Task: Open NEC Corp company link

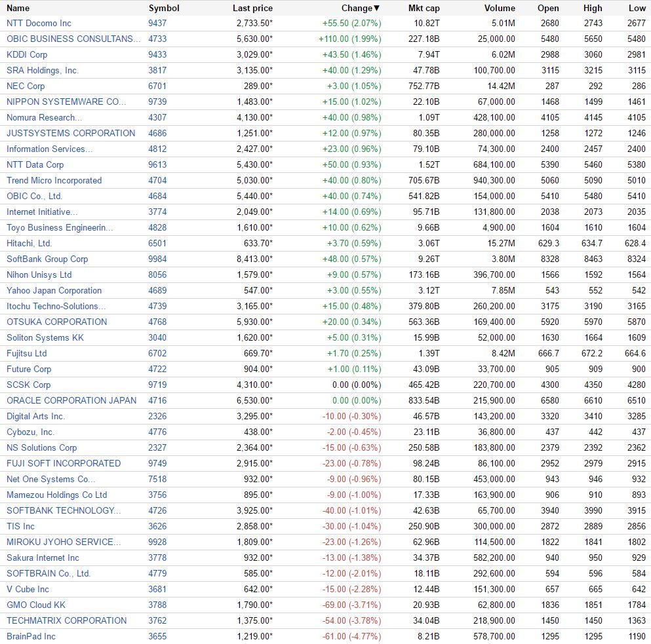Action: coord(26,86)
